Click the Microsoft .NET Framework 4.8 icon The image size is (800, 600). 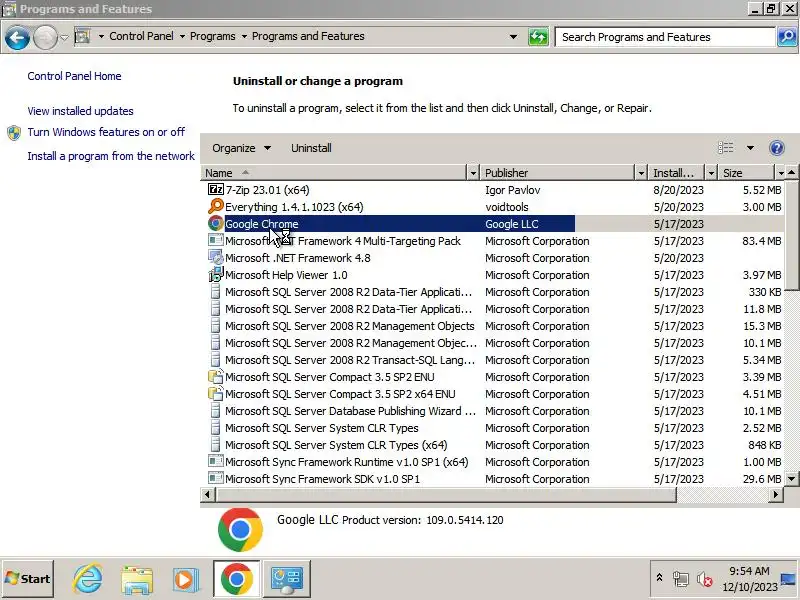point(216,258)
